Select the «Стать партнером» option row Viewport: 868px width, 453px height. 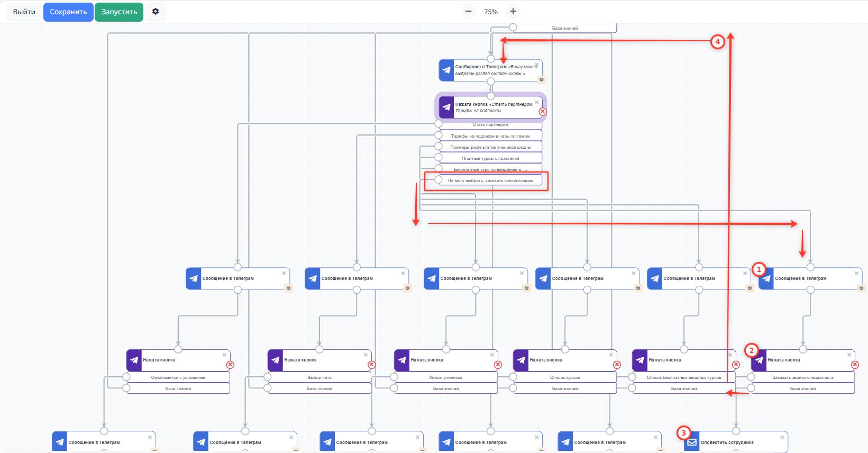(490, 125)
